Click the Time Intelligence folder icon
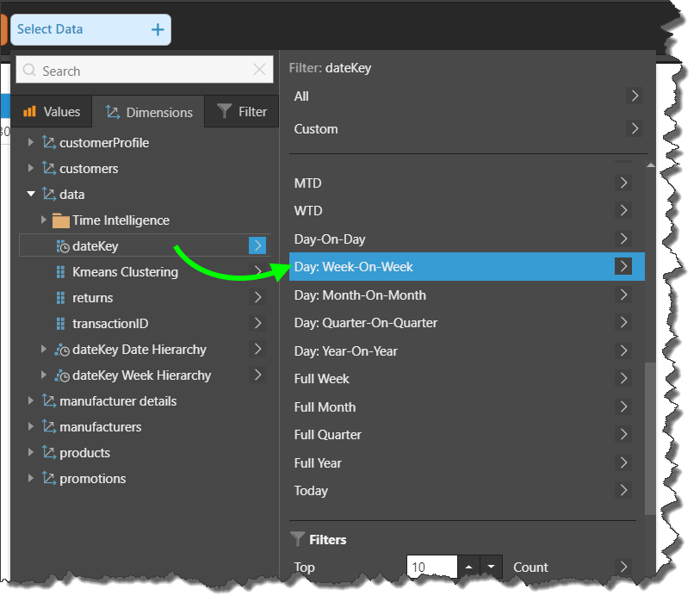The width and height of the screenshot is (700, 608). coord(60,220)
